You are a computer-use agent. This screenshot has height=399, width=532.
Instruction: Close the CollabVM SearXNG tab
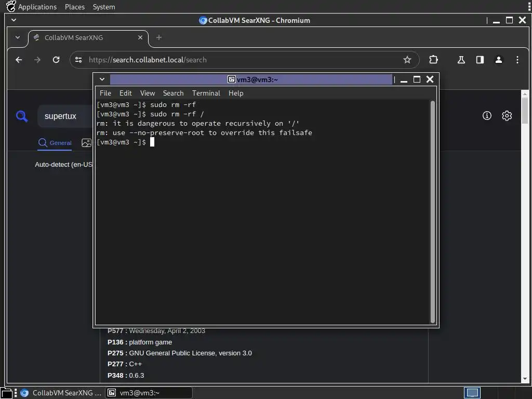pyautogui.click(x=140, y=37)
